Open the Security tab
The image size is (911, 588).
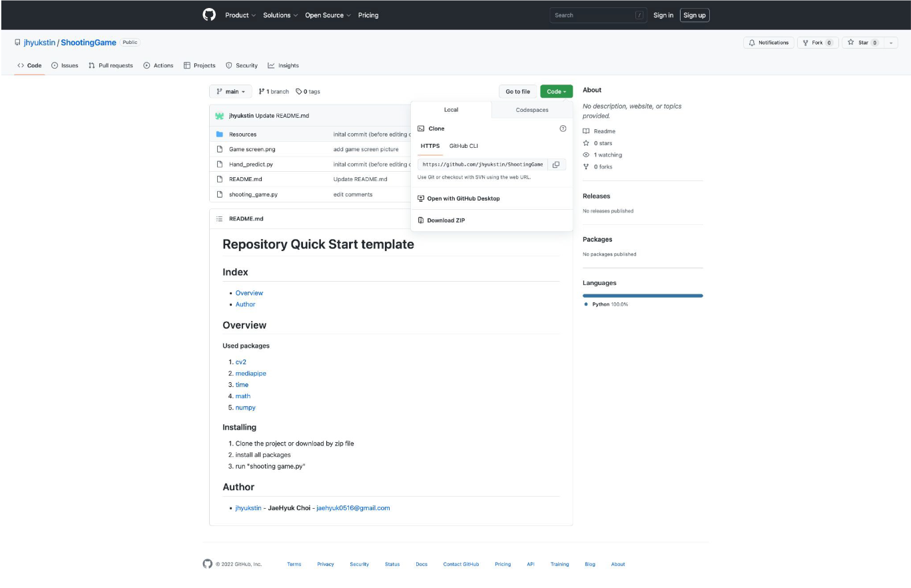(242, 65)
